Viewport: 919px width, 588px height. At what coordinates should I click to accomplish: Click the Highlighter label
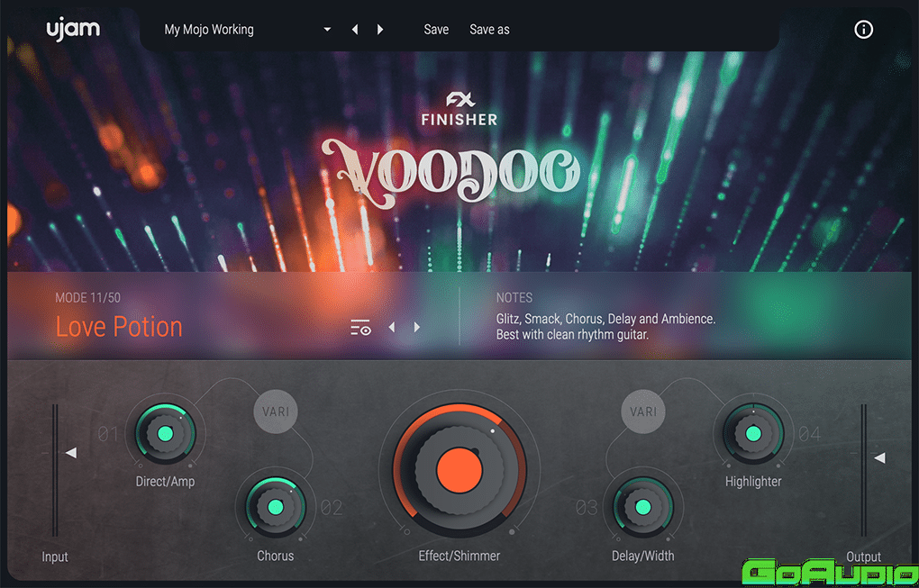click(753, 482)
